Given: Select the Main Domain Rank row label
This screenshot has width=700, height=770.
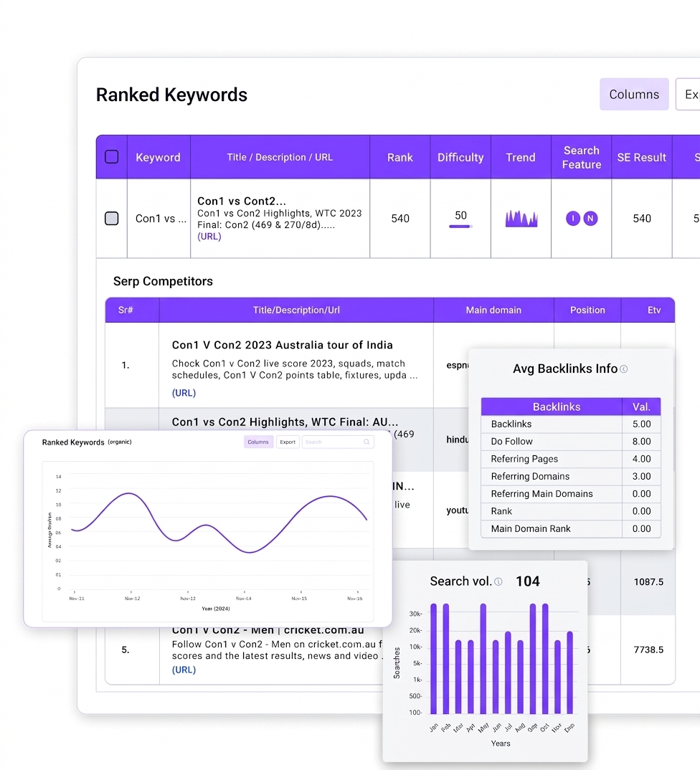Looking at the screenshot, I should tap(531, 529).
